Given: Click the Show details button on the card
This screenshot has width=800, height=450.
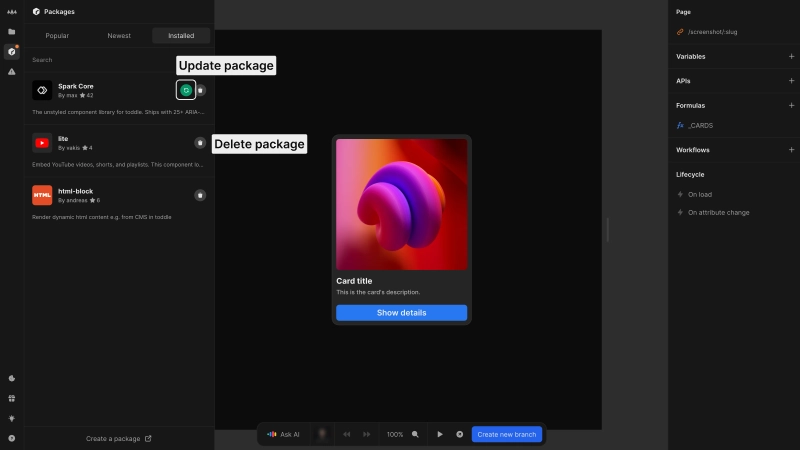Looking at the screenshot, I should 402,313.
